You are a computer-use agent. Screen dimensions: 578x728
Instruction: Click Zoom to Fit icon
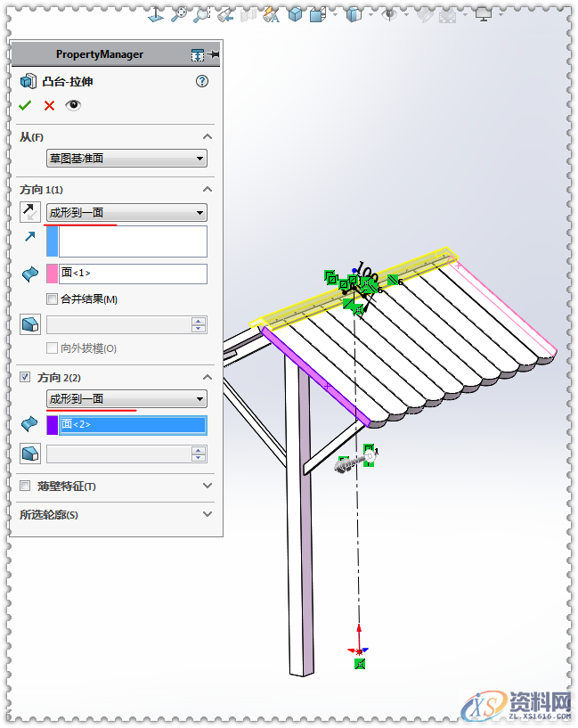(179, 15)
